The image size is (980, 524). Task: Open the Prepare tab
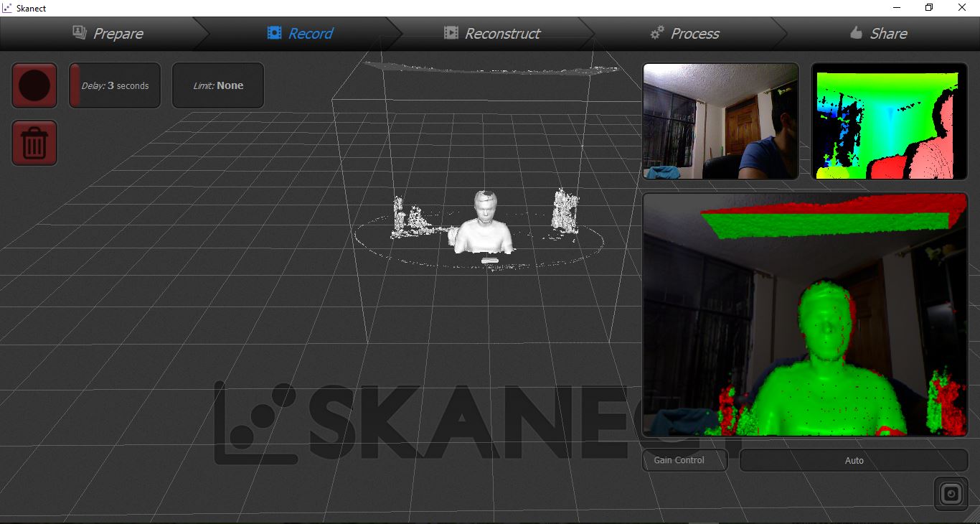click(x=108, y=33)
